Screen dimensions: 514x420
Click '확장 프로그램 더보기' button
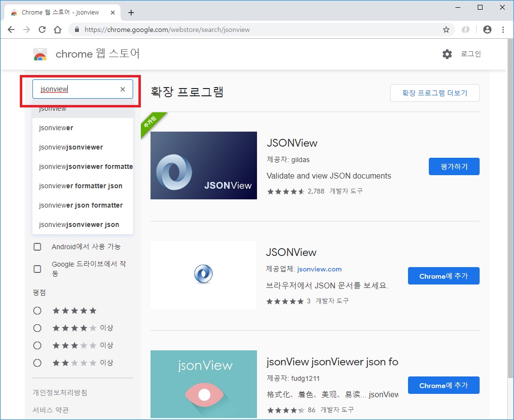tap(435, 93)
